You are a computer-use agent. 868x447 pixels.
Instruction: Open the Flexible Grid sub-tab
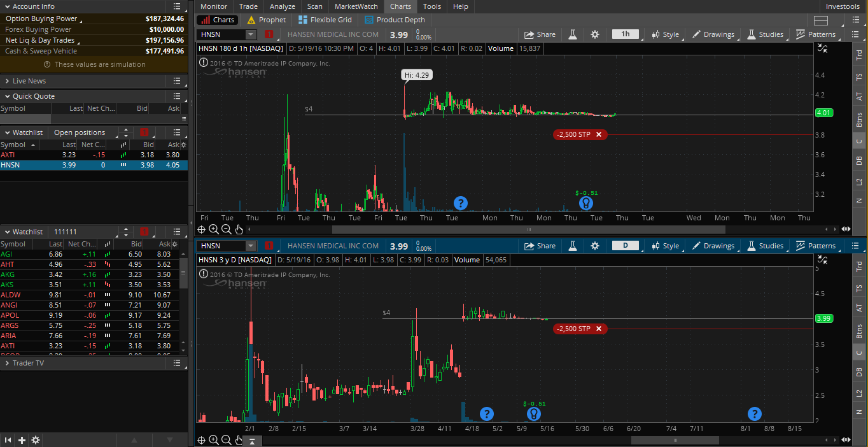[x=325, y=20]
